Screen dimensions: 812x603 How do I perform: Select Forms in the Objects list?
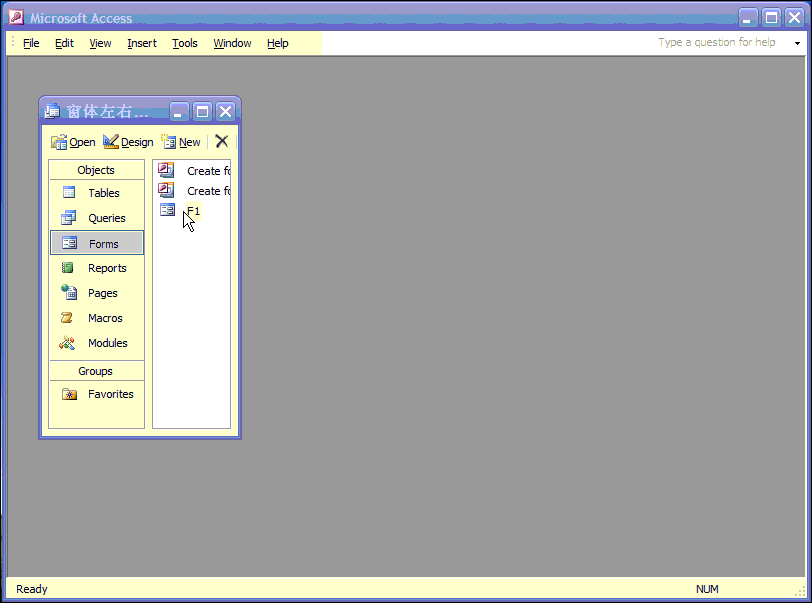(97, 243)
